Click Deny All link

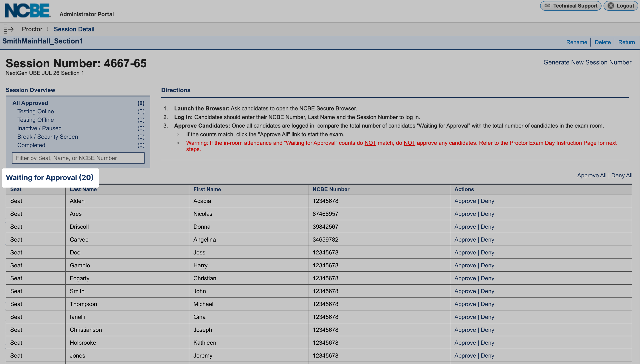point(622,176)
